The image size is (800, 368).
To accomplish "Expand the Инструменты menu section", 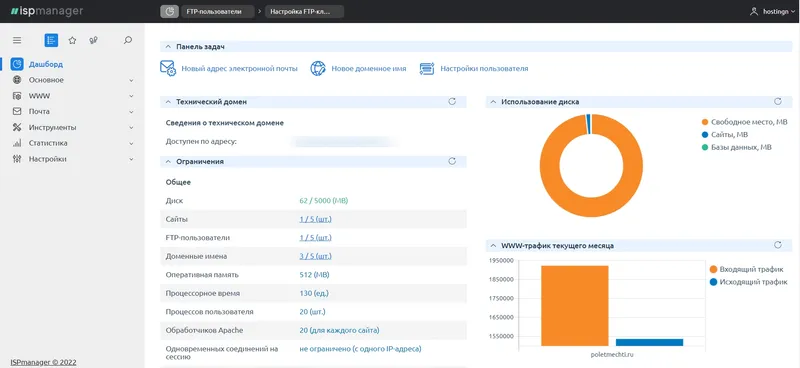I will pyautogui.click(x=131, y=128).
